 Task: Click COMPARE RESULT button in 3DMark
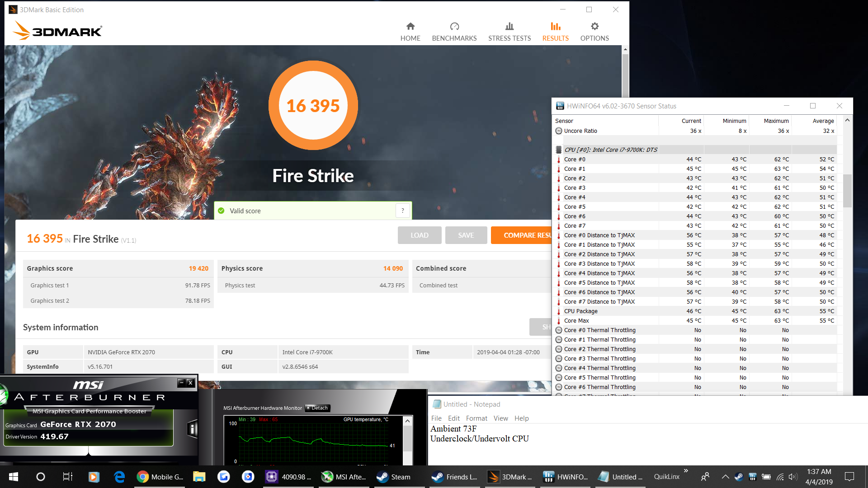(521, 235)
